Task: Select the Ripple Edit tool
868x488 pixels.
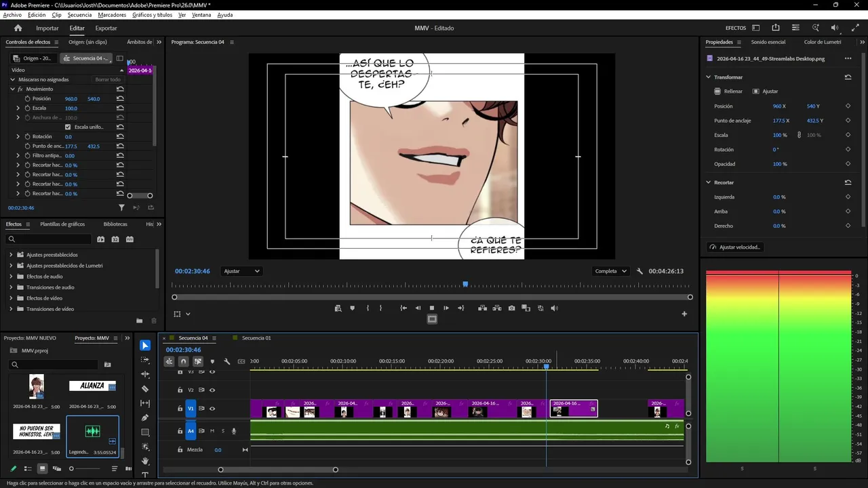Action: (145, 374)
